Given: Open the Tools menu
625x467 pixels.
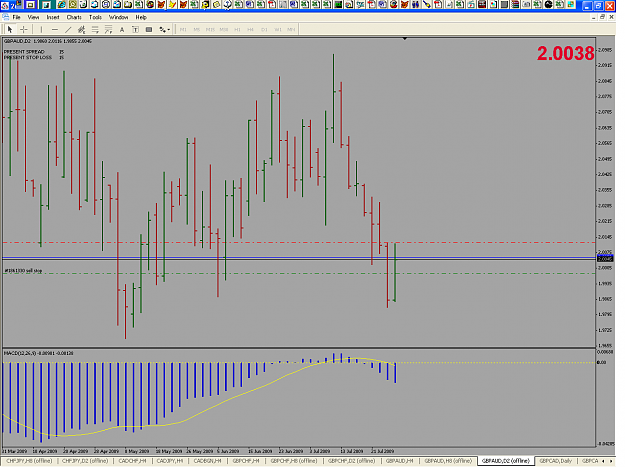Looking at the screenshot, I should coord(95,17).
